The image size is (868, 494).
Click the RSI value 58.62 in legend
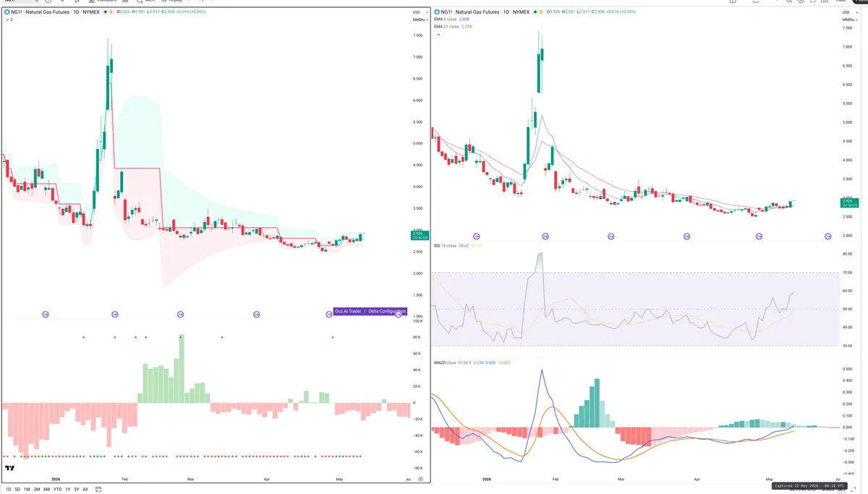click(464, 246)
